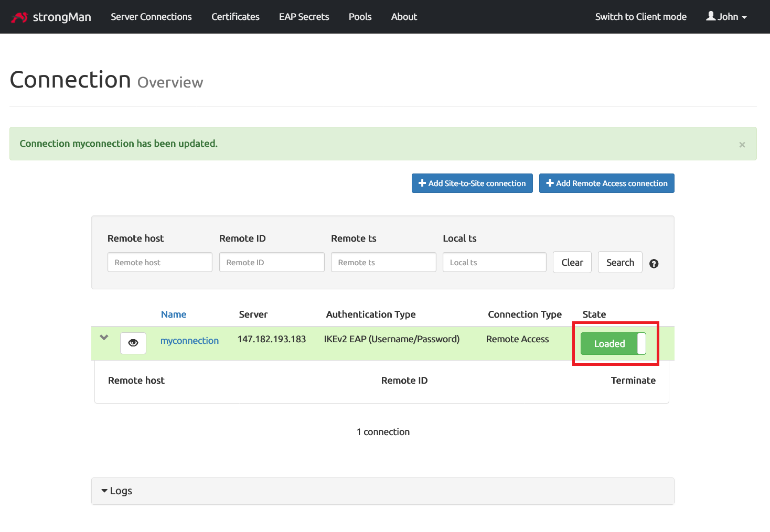Go to the Certificates page

pyautogui.click(x=235, y=17)
